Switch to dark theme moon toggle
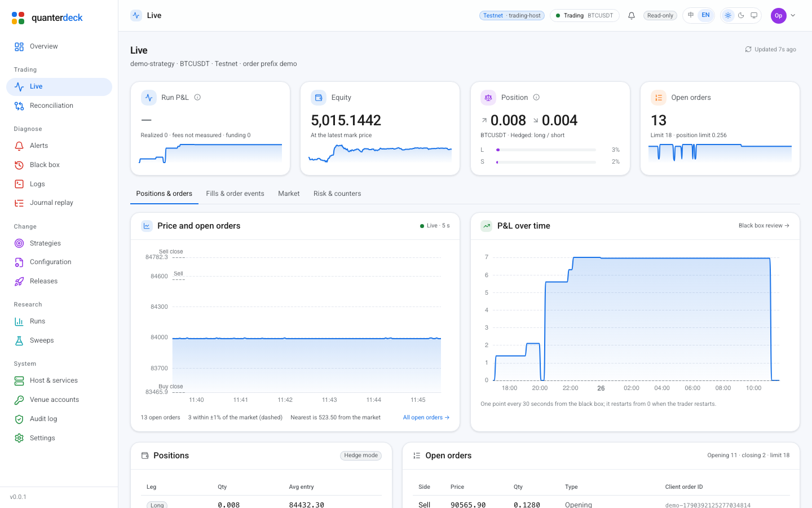This screenshot has width=812, height=508. click(x=741, y=15)
